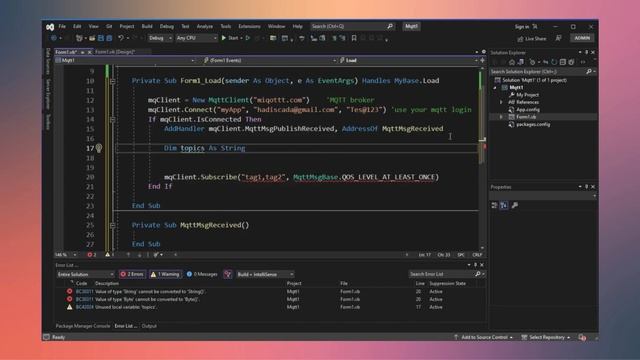
Task: Click the warning icon of BC42024 row
Action: (69, 307)
